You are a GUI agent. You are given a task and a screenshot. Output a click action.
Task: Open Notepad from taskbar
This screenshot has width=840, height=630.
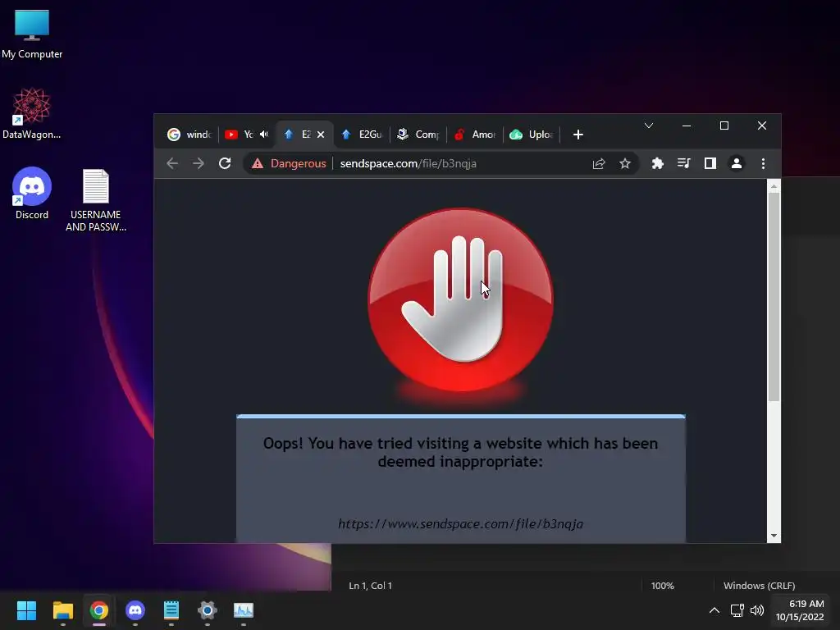pos(171,610)
